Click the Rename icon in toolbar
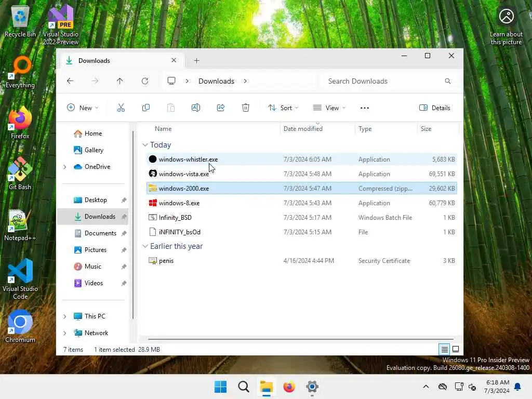 pos(196,108)
